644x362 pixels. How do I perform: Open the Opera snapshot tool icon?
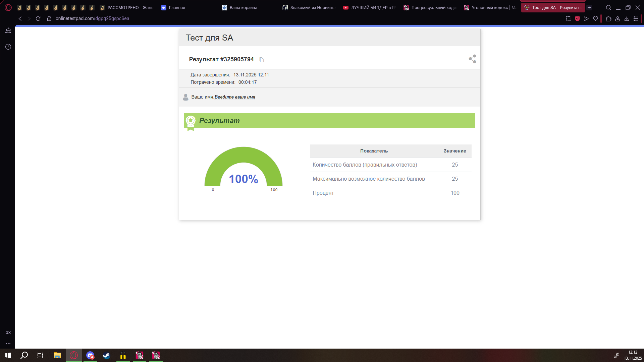coord(568,19)
